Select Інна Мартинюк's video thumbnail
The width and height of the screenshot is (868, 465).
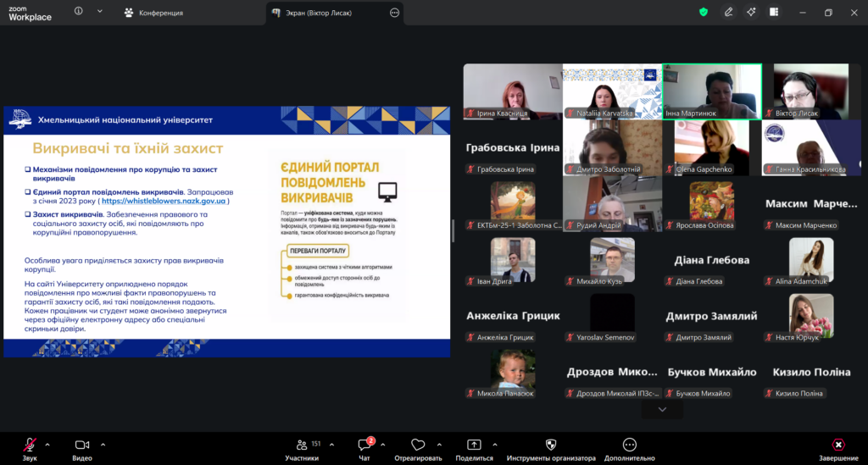click(711, 91)
